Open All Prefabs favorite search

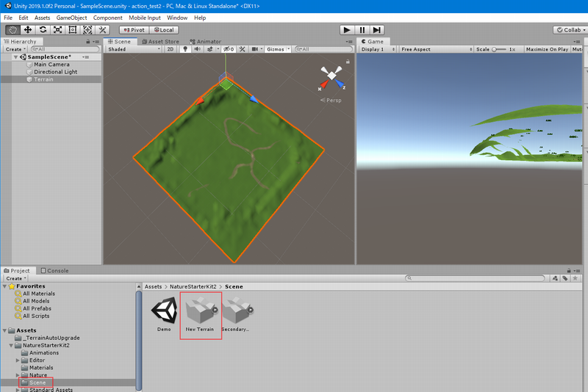(x=37, y=308)
